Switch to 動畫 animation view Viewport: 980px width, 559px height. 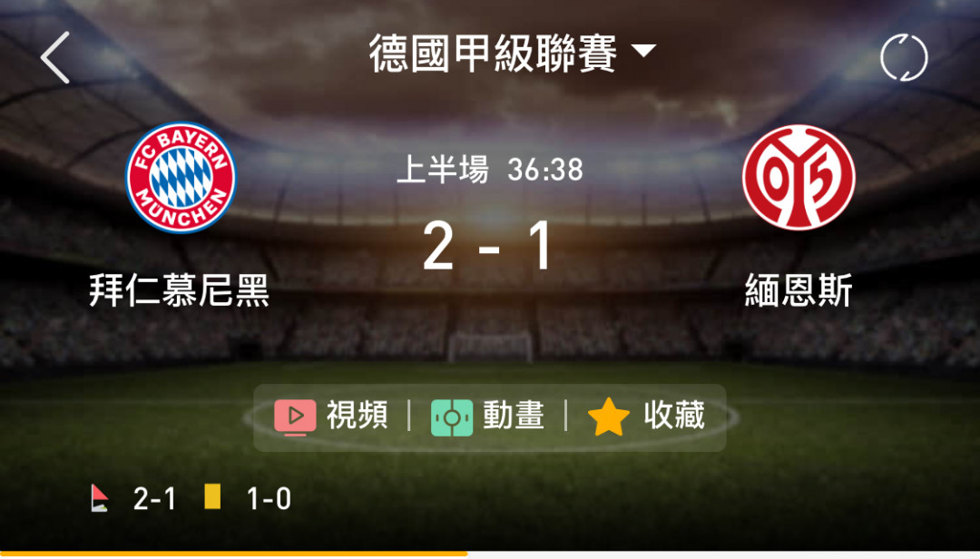click(x=513, y=416)
